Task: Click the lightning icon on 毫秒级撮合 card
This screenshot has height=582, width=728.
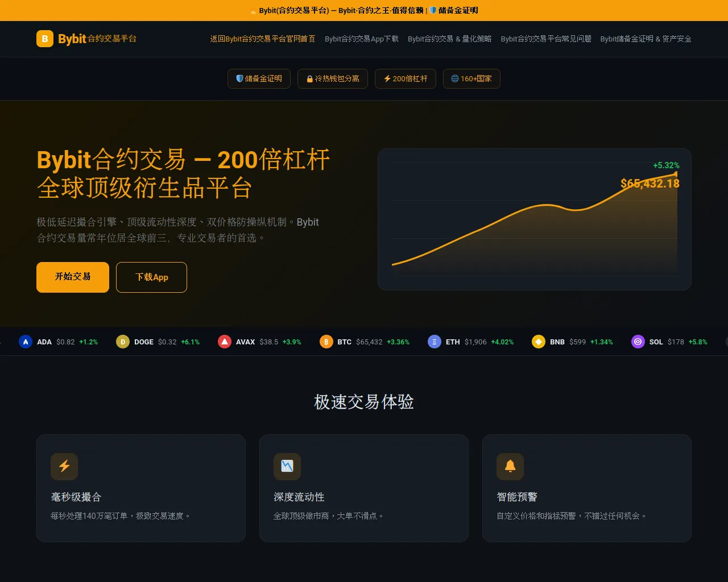Action: (64, 467)
